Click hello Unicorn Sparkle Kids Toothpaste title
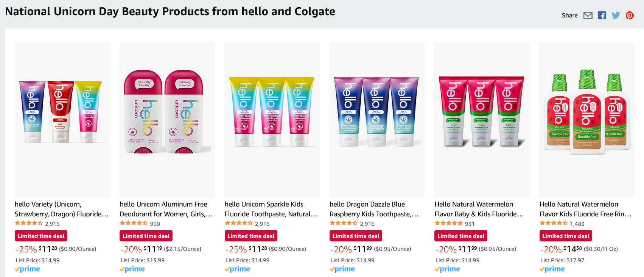Screen dimensions: 644x277 271,209
